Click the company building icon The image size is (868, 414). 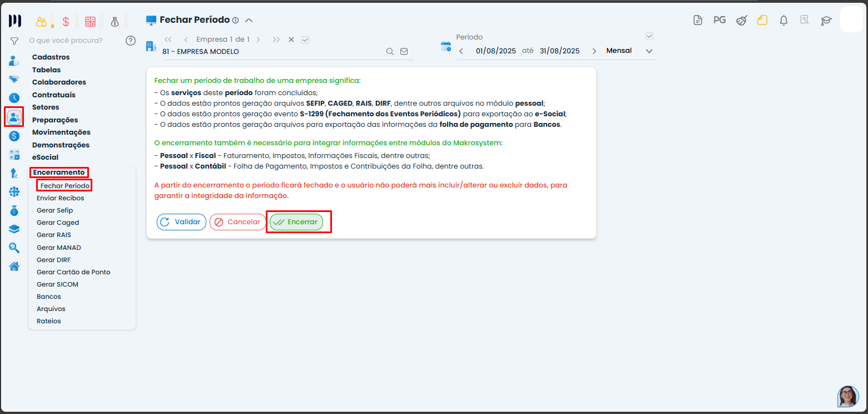pos(151,46)
